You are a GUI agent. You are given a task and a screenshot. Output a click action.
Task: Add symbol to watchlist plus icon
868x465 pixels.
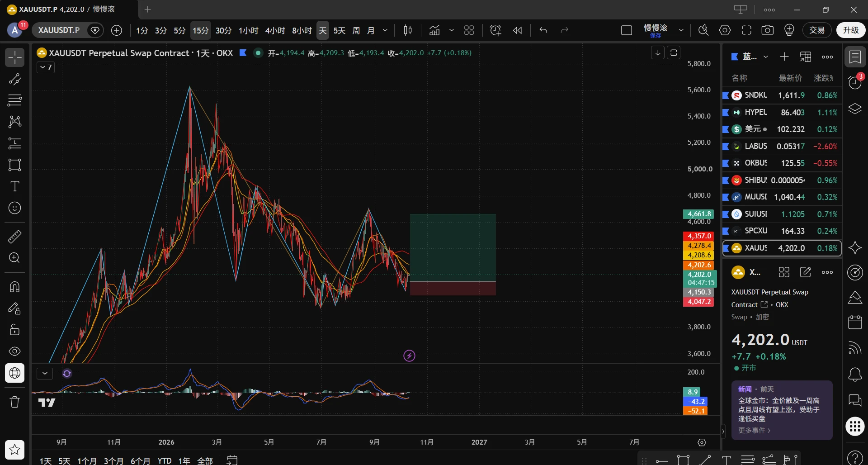784,57
